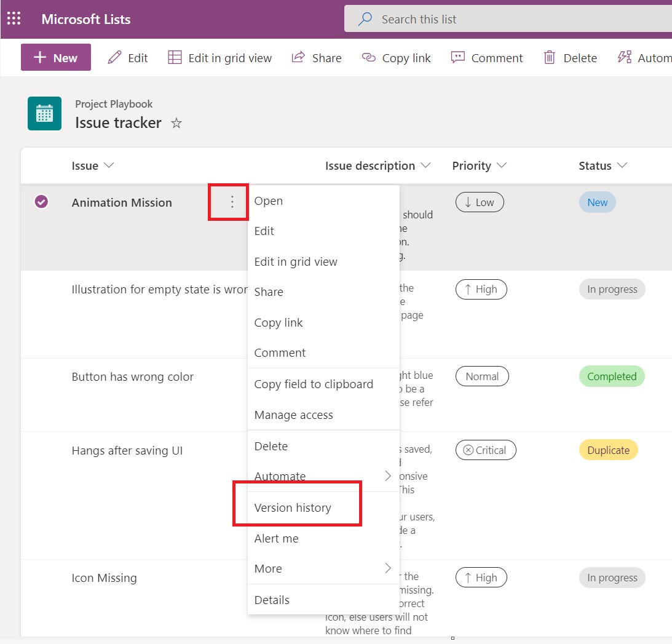Open the Animation Mission issue
Screen dimensions: 672x644
tap(122, 202)
